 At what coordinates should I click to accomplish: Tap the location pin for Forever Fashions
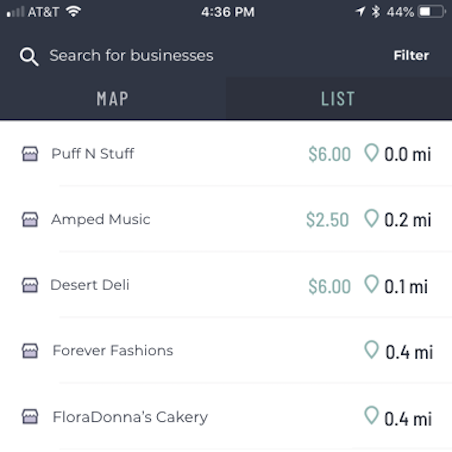(371, 350)
